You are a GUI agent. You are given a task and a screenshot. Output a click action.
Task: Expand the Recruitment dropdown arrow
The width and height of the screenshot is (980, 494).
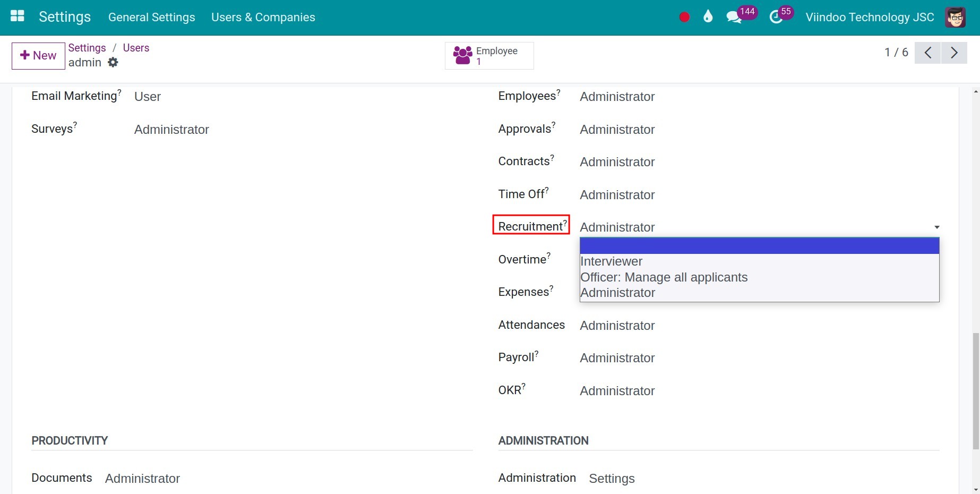coord(937,227)
